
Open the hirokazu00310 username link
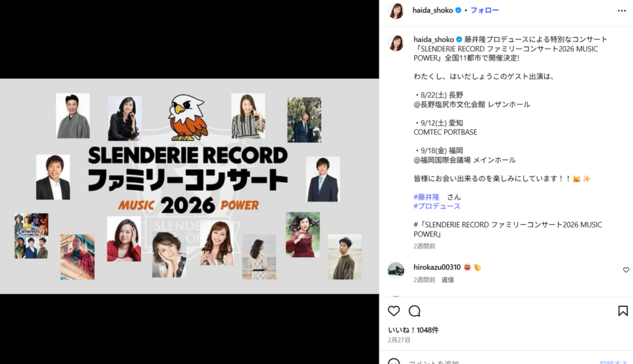coord(436,267)
